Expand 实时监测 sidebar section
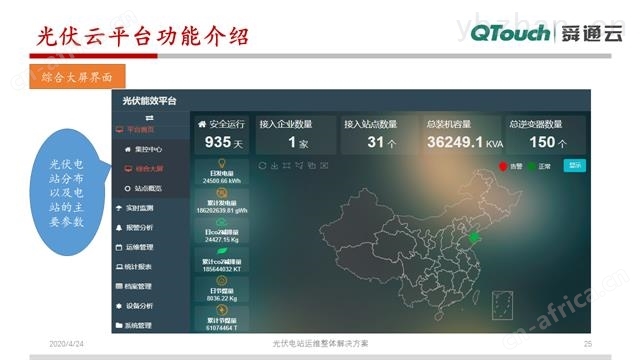Image resolution: width=640 pixels, height=360 pixels. click(x=135, y=208)
